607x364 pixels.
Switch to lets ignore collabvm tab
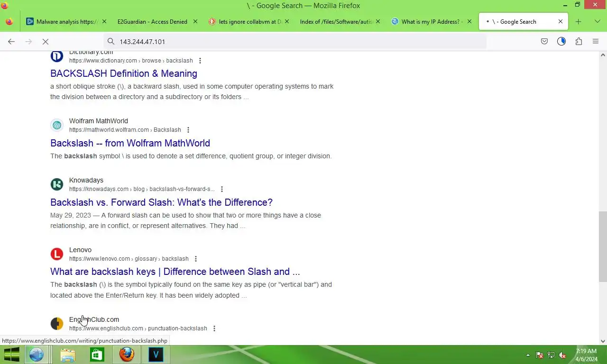pyautogui.click(x=249, y=22)
